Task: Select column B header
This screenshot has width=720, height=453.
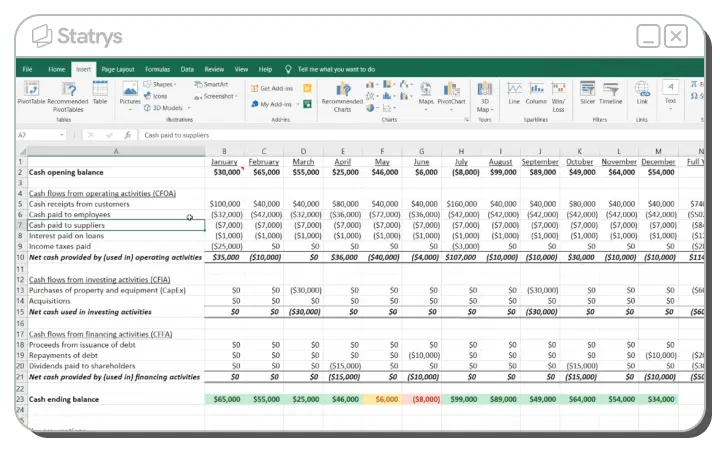Action: pos(225,151)
